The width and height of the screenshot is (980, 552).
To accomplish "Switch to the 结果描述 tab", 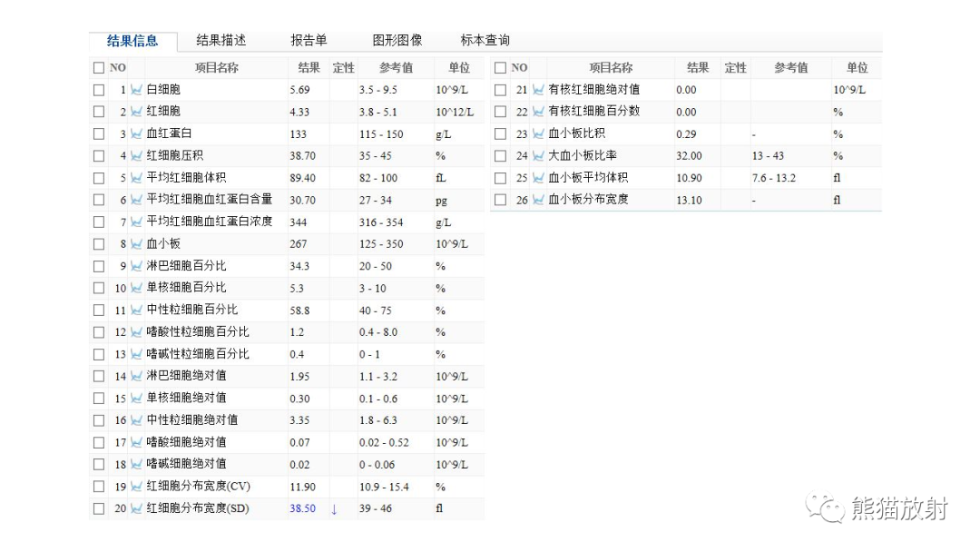I will coord(221,41).
